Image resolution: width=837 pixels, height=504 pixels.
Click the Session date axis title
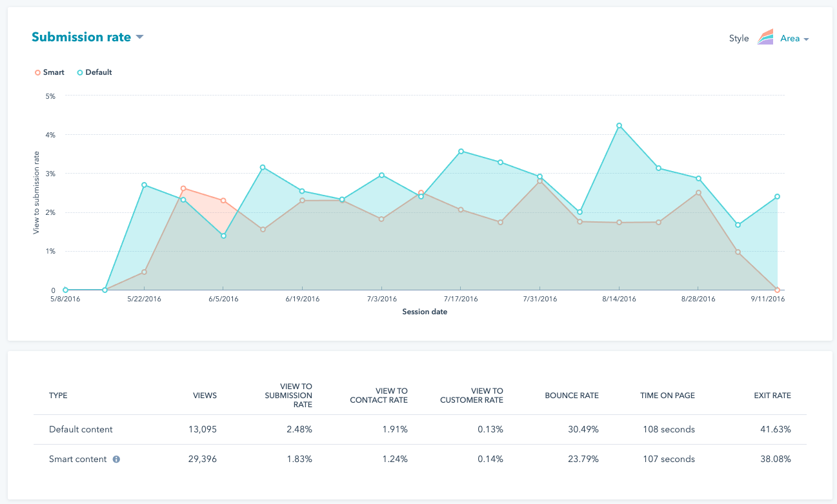tap(425, 312)
